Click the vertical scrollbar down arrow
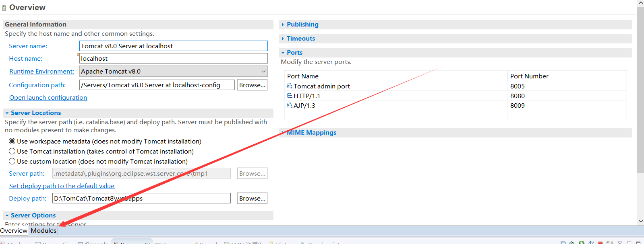 point(641,221)
